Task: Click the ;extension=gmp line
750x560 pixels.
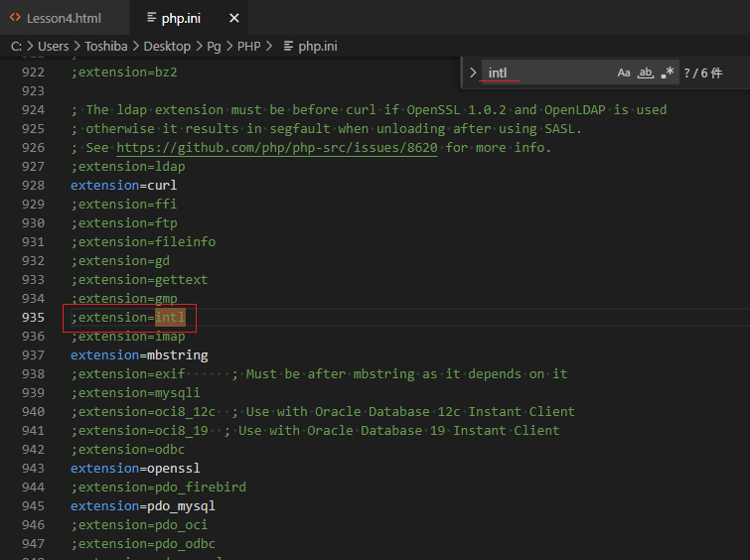Action: (124, 299)
